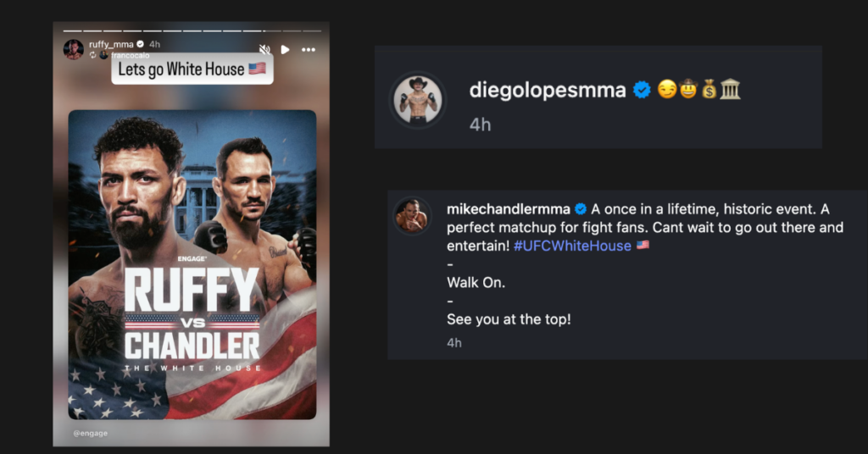Click ruffy_mma's verified badge
This screenshot has height=454, width=868.
pyautogui.click(x=141, y=44)
